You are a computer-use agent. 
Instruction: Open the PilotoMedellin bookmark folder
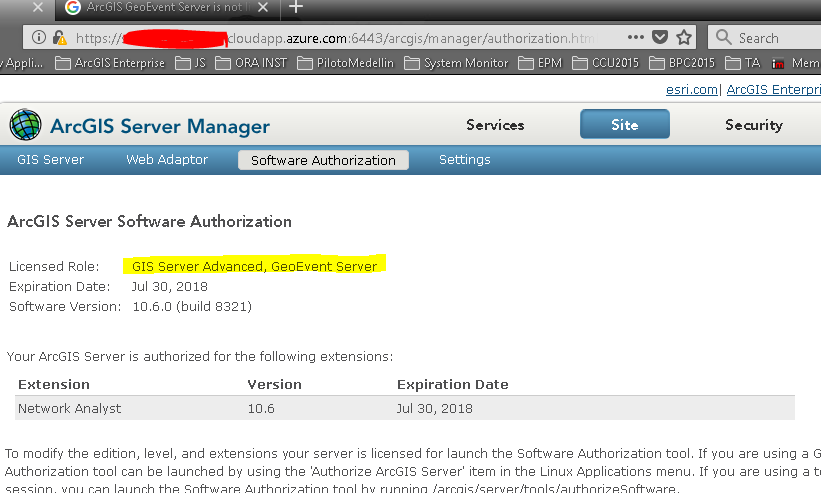coord(345,63)
